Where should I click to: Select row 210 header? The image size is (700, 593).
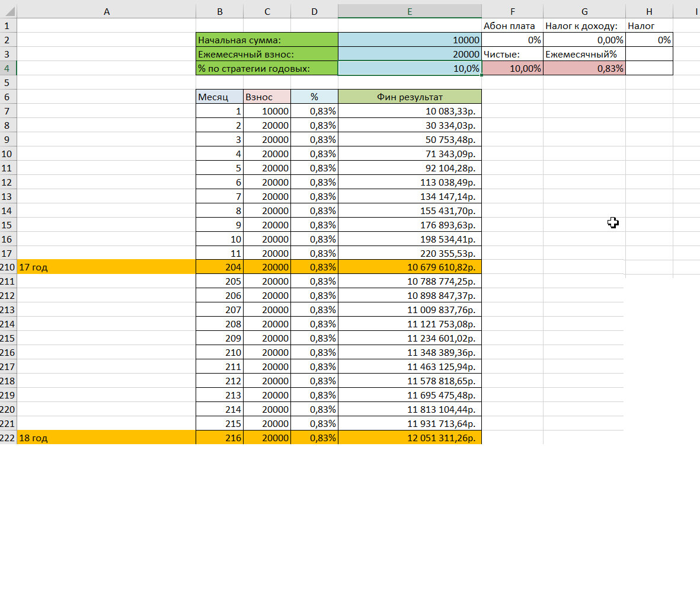click(x=8, y=267)
